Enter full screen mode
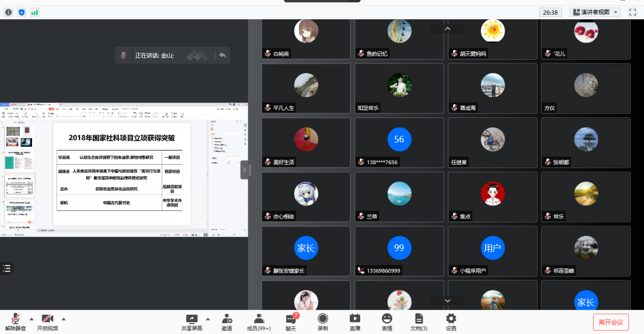The width and height of the screenshot is (644, 334). point(632,12)
